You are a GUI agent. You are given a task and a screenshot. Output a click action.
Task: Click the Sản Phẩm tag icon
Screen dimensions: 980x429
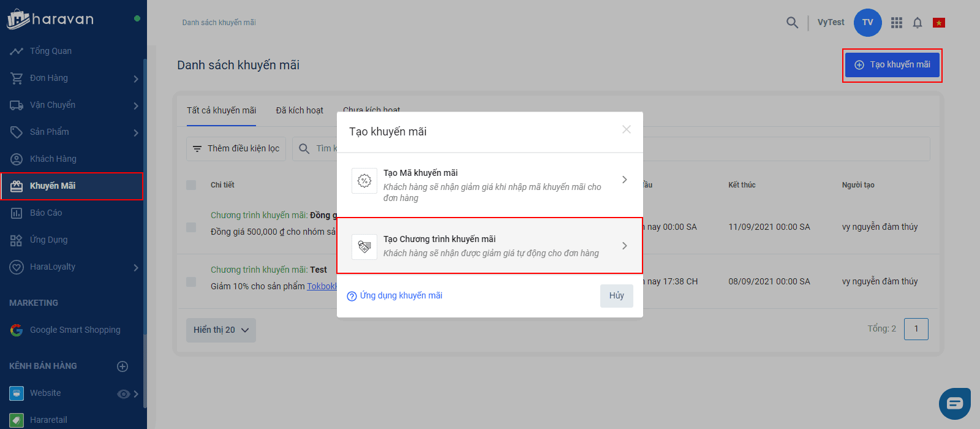[x=17, y=132]
